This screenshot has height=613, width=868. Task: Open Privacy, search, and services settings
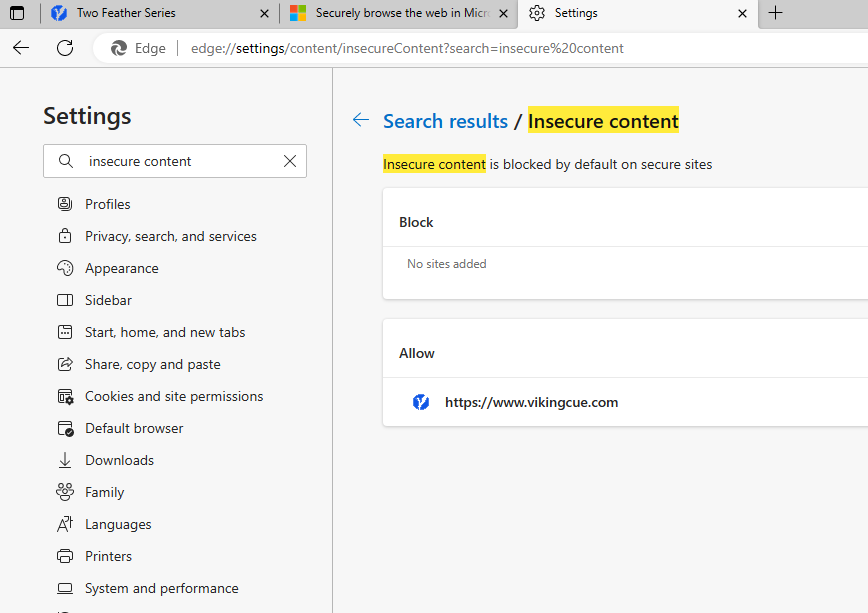point(170,236)
